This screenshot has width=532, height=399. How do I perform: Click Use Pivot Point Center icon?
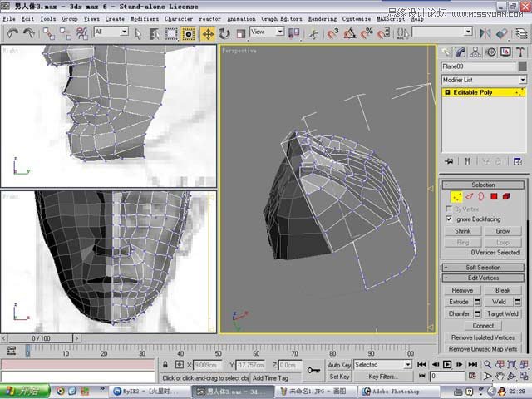coord(293,33)
